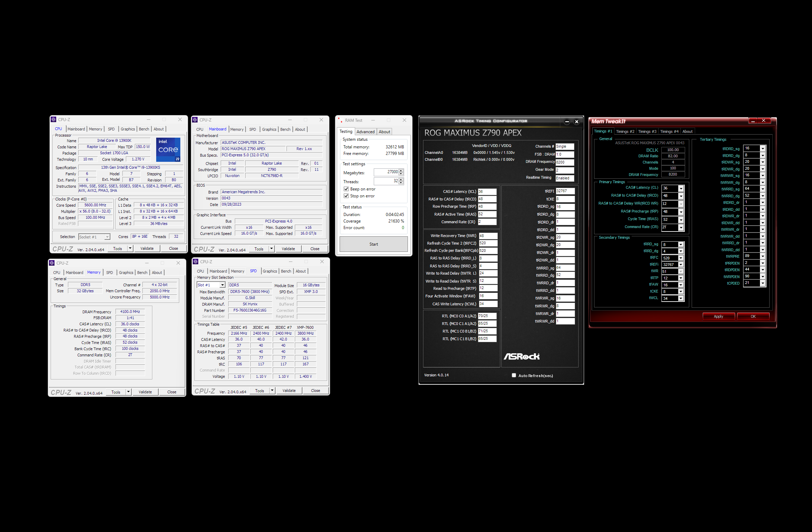Minimize ASRock Timing Configurator window
812x532 pixels.
pos(567,121)
